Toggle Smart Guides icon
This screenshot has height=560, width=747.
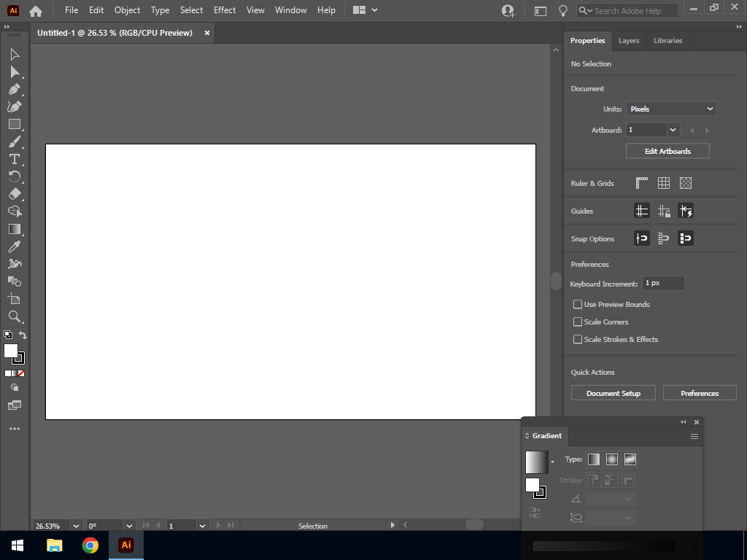[x=686, y=211]
